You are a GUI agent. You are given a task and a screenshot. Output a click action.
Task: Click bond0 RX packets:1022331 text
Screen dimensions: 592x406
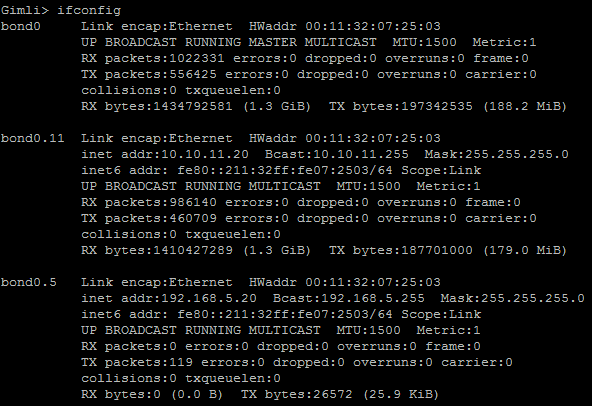(x=153, y=58)
